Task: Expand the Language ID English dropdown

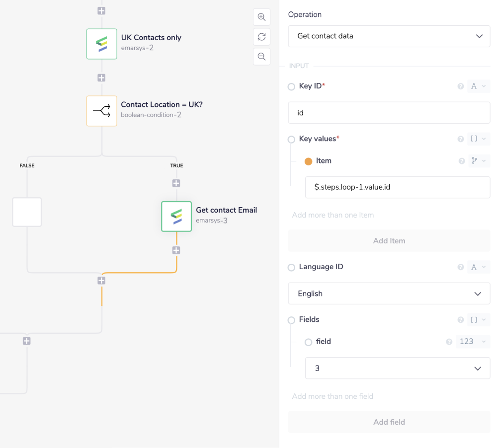Action: [389, 294]
